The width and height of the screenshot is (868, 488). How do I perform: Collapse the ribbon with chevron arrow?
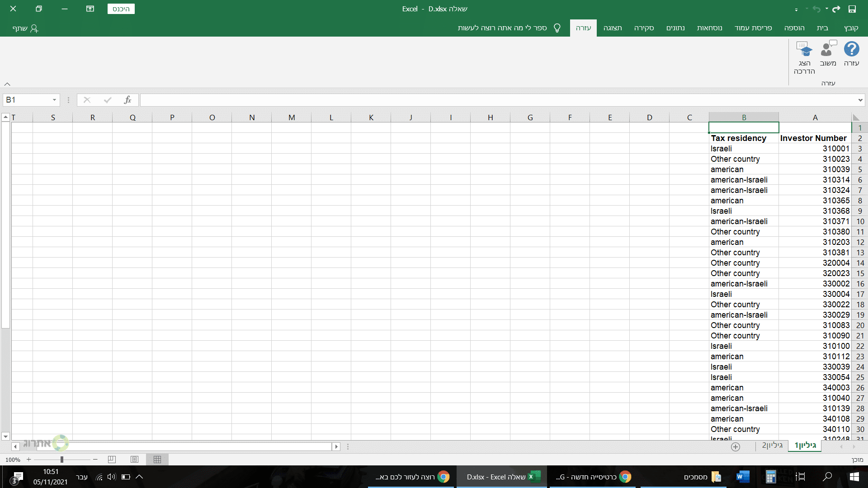7,84
